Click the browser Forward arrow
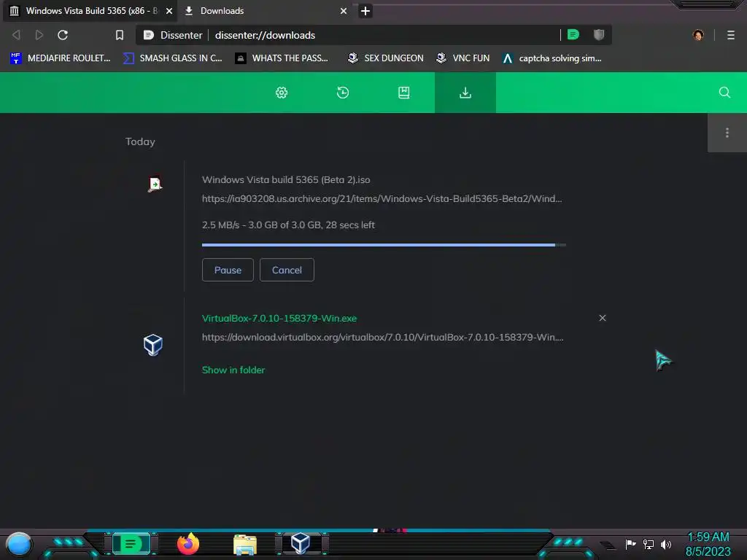 pyautogui.click(x=39, y=35)
